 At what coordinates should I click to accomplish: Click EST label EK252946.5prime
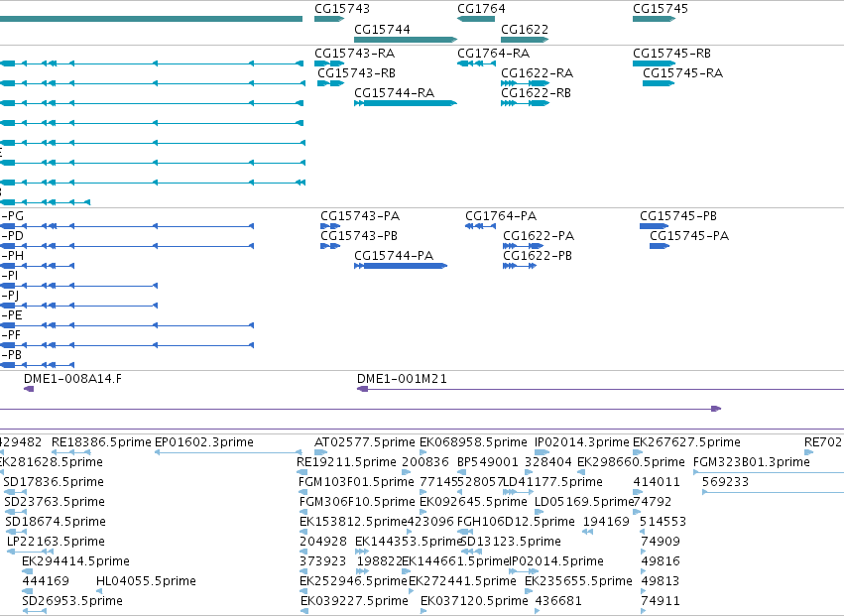click(354, 581)
